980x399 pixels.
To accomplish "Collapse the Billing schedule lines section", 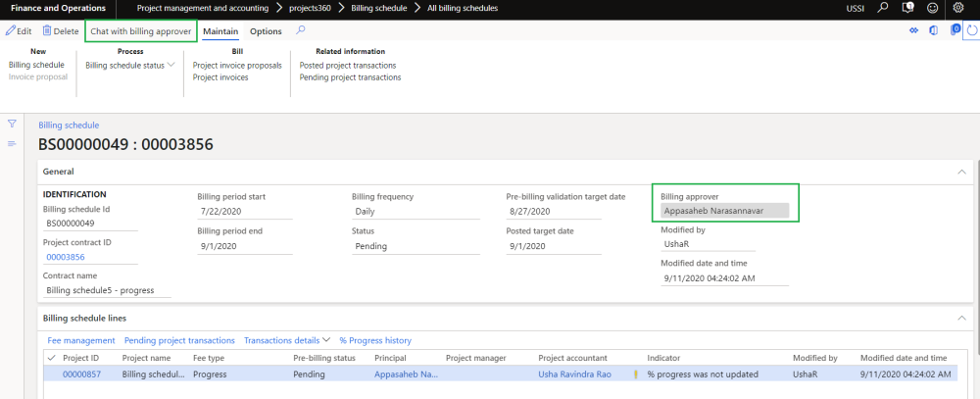I will (x=959, y=318).
